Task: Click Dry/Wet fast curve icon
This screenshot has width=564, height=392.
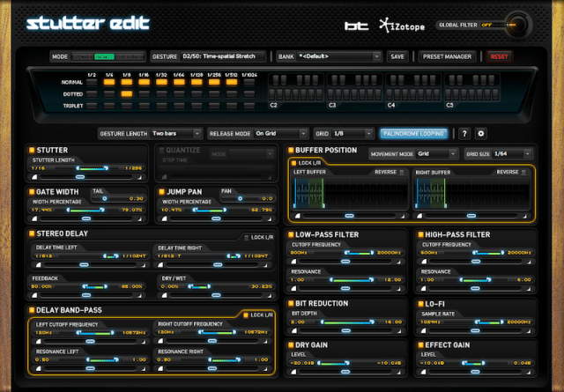Action: pyautogui.click(x=270, y=296)
